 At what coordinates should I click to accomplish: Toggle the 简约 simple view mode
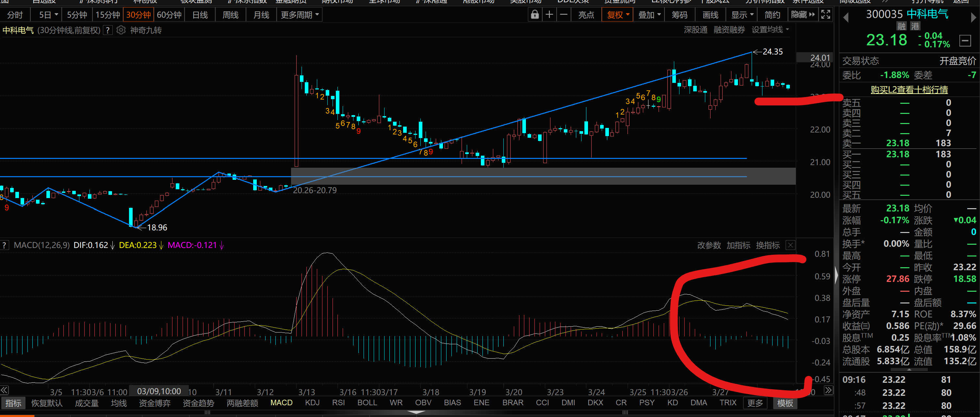(x=772, y=15)
